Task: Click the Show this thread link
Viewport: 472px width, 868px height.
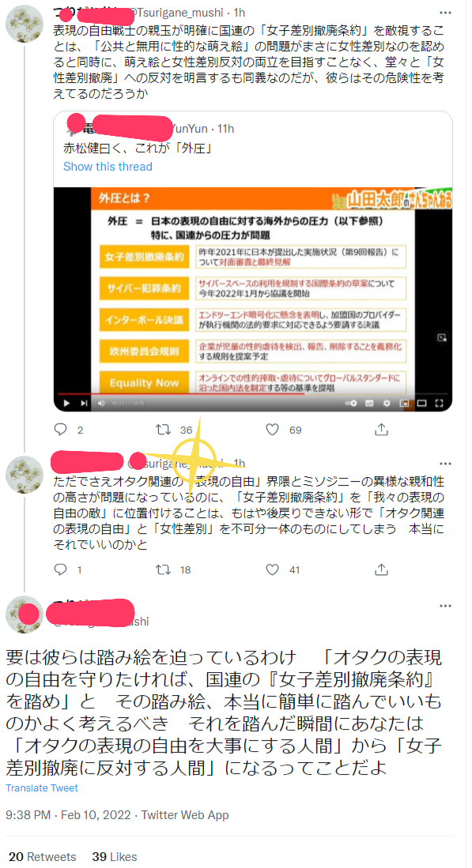Action: pyautogui.click(x=108, y=167)
